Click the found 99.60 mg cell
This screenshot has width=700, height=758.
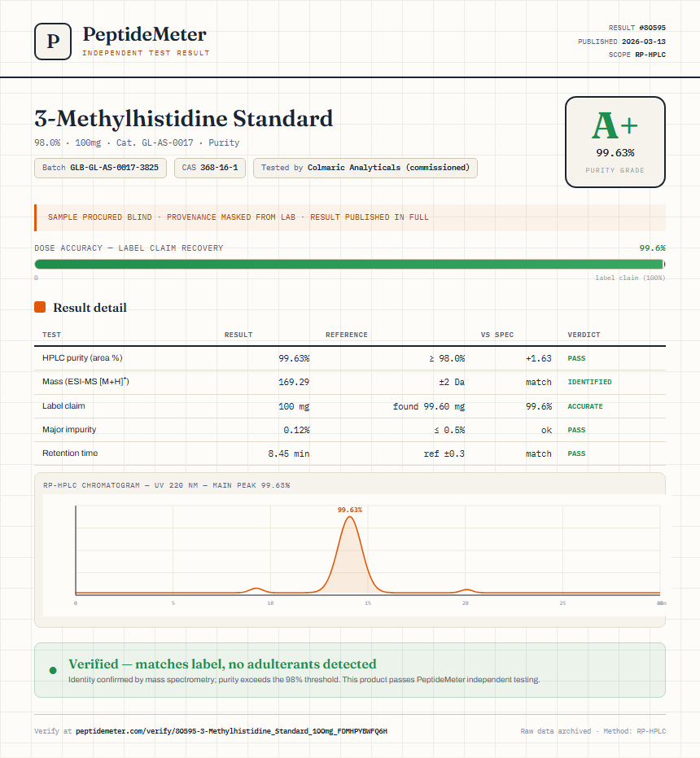[x=429, y=406]
